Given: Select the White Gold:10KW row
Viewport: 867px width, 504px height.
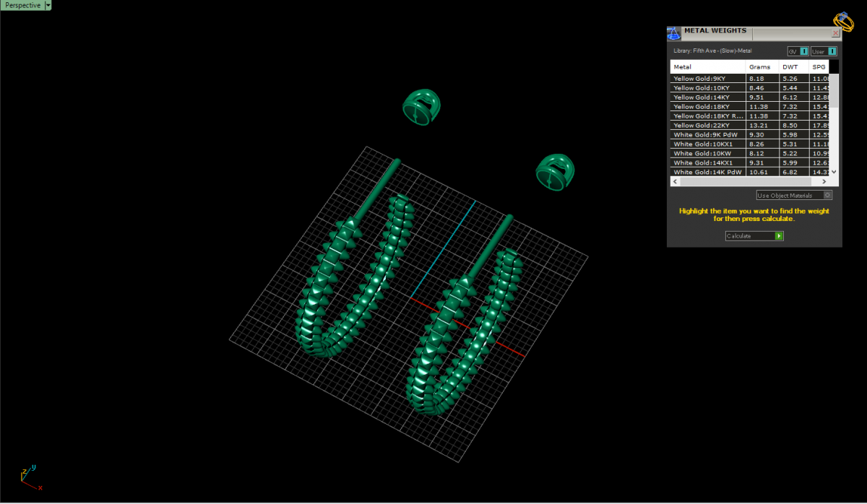Looking at the screenshot, I should 708,153.
